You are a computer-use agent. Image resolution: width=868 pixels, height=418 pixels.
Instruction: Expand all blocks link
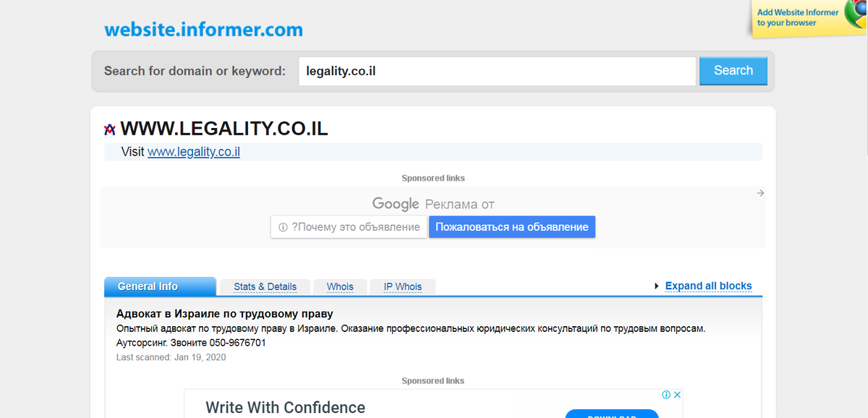(709, 286)
